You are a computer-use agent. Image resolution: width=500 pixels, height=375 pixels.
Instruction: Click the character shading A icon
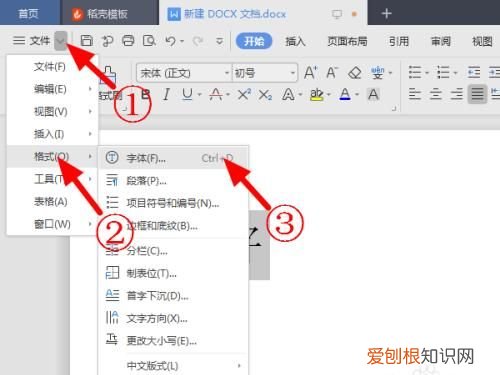point(373,95)
